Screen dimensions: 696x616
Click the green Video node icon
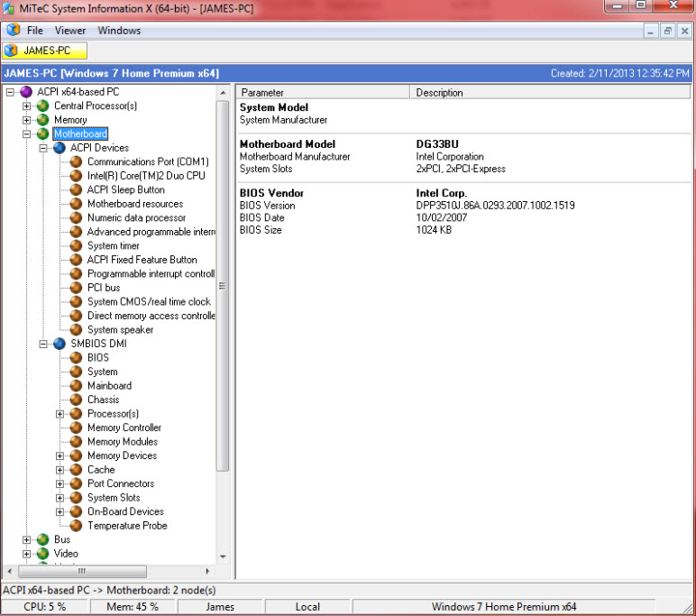click(43, 554)
